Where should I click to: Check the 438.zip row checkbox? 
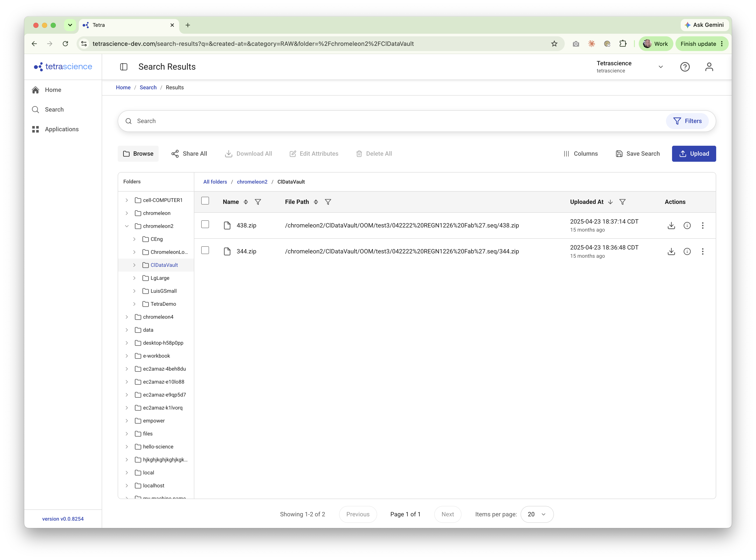205,224
